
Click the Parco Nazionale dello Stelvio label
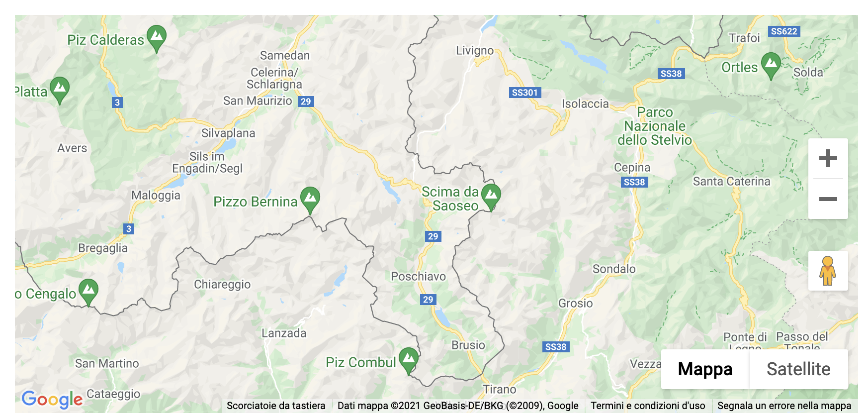[x=655, y=126]
